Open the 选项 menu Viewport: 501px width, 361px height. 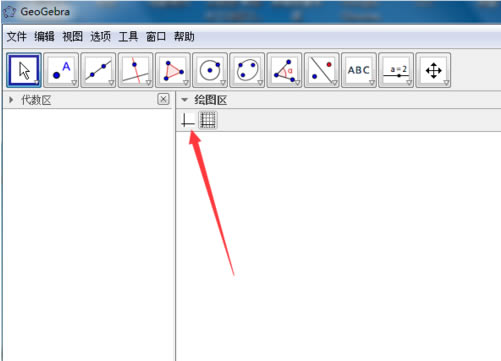click(x=100, y=36)
